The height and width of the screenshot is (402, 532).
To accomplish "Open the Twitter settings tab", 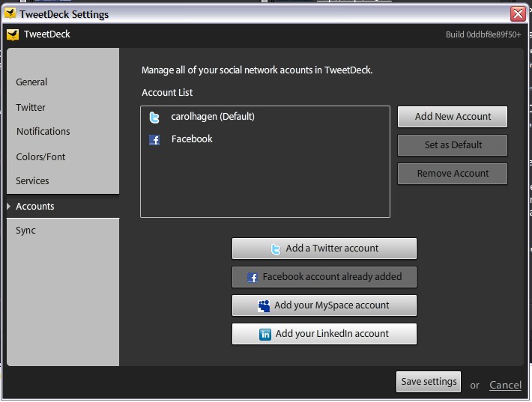I will [31, 108].
